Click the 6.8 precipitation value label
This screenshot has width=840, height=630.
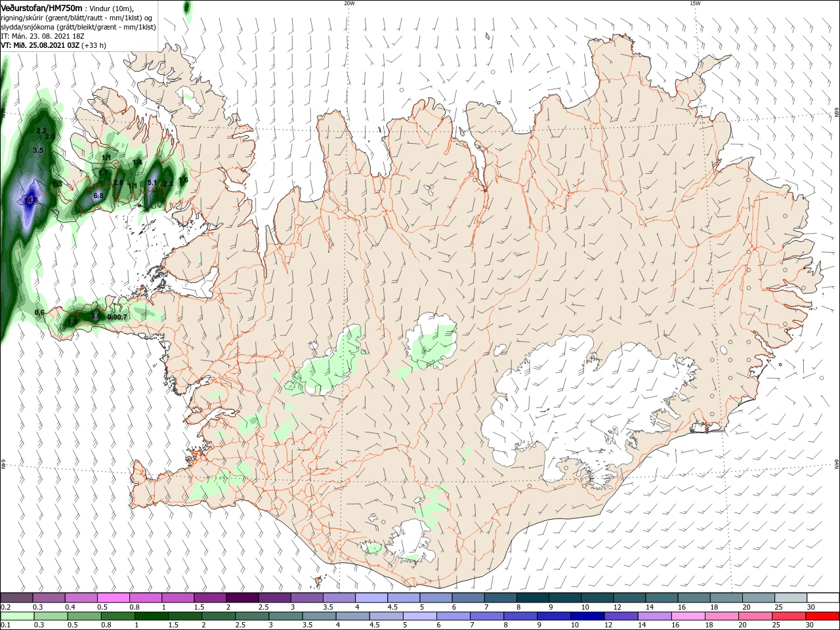(98, 196)
